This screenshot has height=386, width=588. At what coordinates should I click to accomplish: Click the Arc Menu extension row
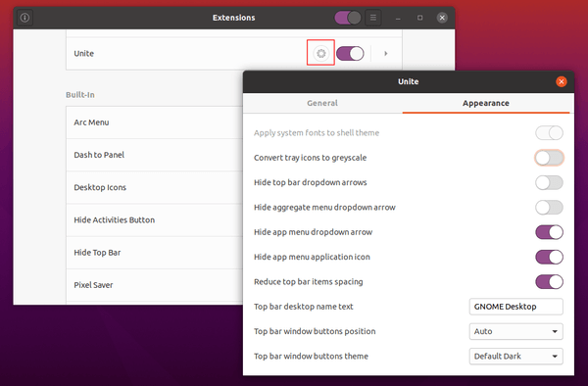click(155, 122)
